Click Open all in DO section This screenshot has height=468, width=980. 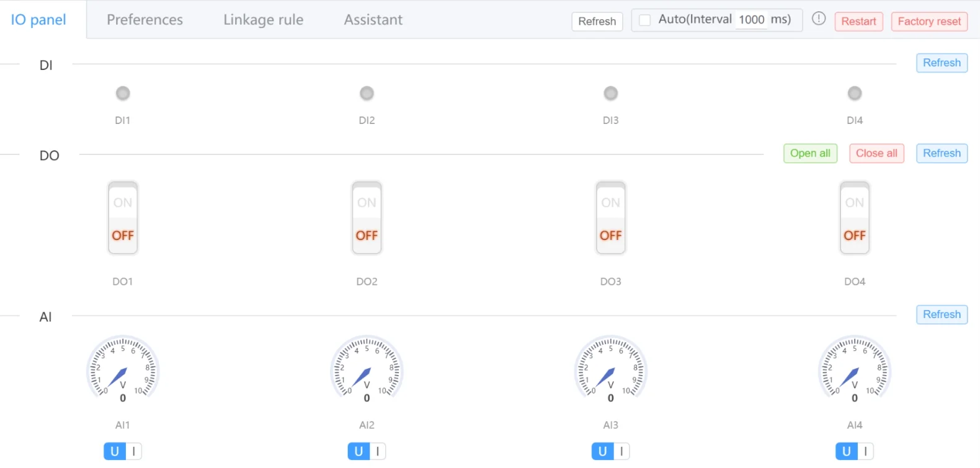tap(810, 153)
